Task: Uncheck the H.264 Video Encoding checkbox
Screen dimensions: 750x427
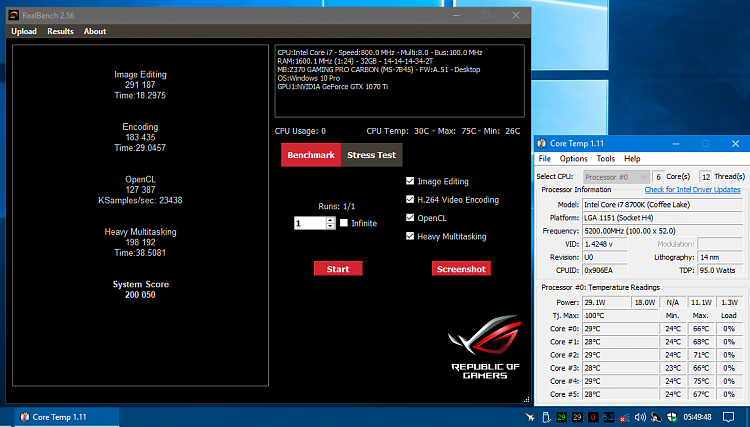Action: tap(410, 199)
